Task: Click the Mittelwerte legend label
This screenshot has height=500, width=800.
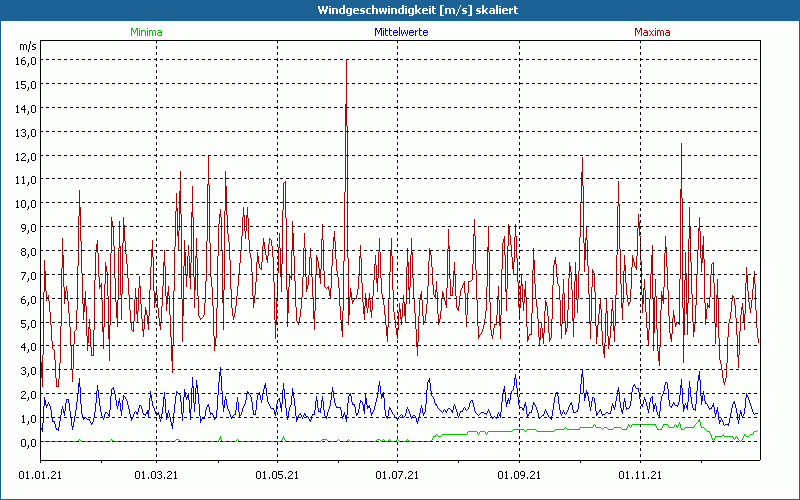Action: coord(401,32)
